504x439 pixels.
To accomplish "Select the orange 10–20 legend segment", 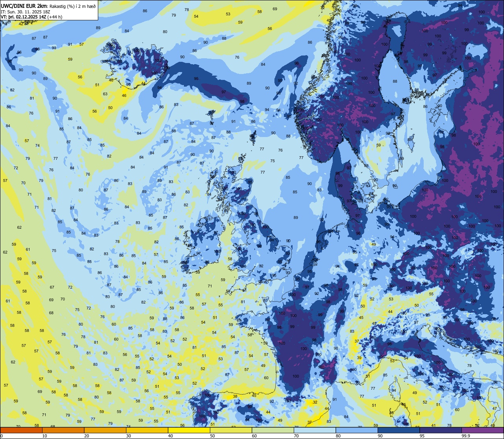I will click(63, 430).
